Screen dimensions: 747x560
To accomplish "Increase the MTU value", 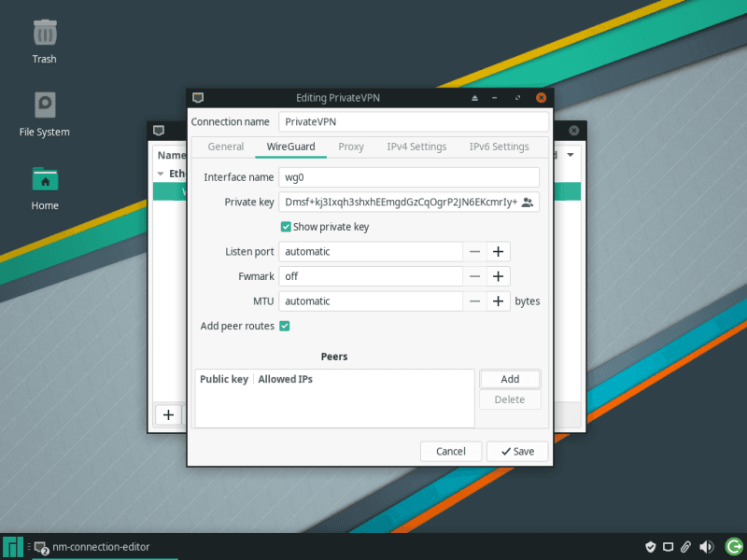I will click(x=499, y=301).
